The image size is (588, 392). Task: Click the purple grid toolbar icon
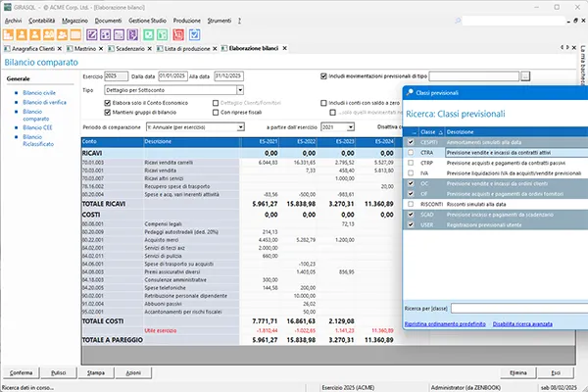click(106, 35)
